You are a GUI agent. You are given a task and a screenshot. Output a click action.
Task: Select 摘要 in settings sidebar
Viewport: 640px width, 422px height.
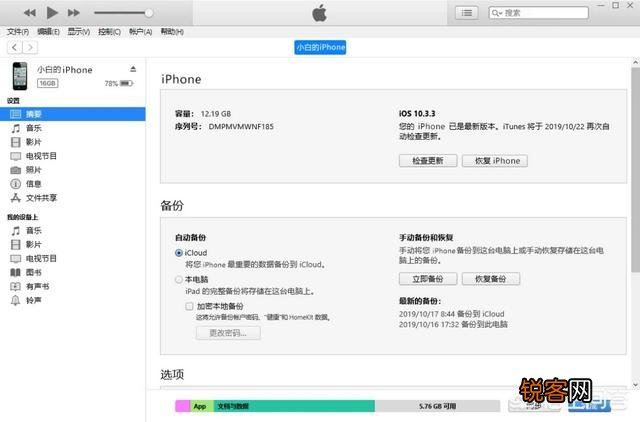click(73, 114)
